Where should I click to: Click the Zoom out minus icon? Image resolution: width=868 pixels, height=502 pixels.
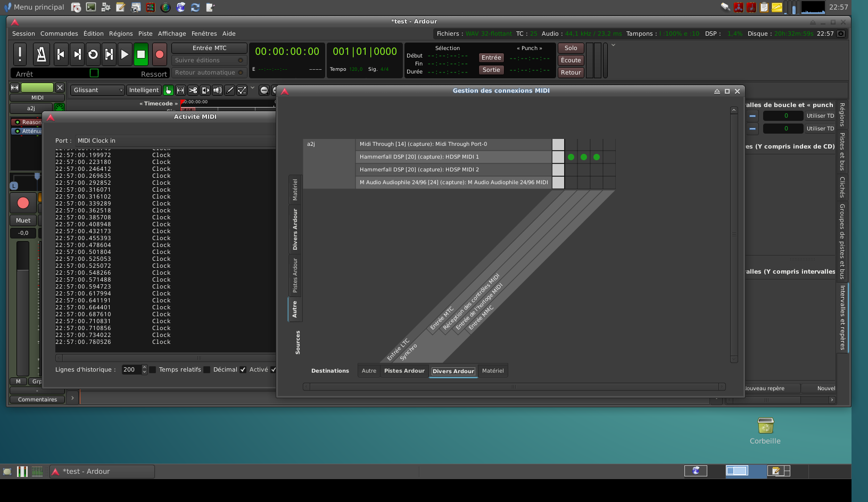coord(264,90)
